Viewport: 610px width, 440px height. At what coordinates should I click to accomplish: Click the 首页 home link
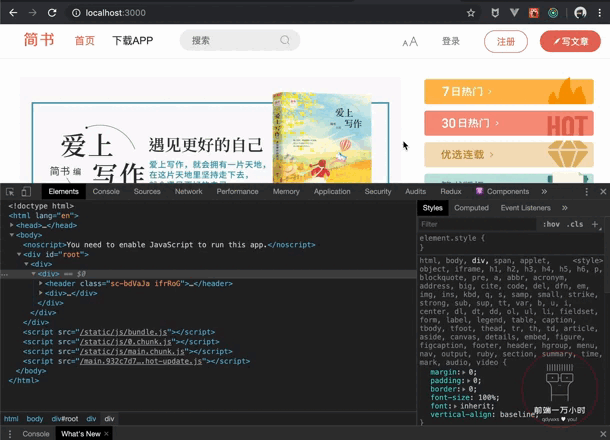pyautogui.click(x=84, y=40)
